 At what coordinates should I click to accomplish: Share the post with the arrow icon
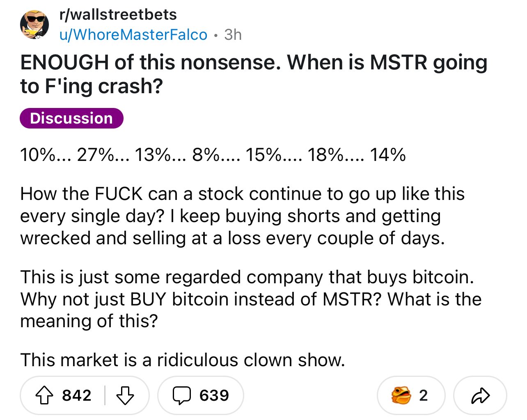(x=480, y=395)
